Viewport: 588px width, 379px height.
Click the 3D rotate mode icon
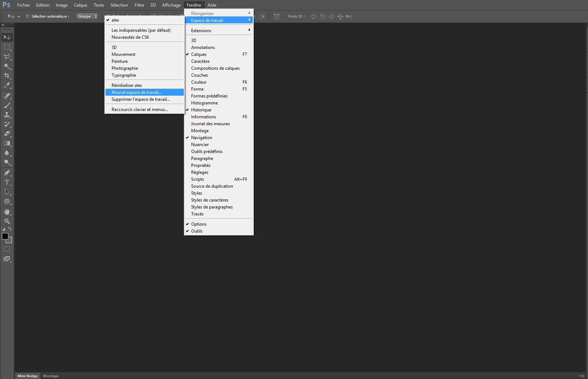coord(314,16)
